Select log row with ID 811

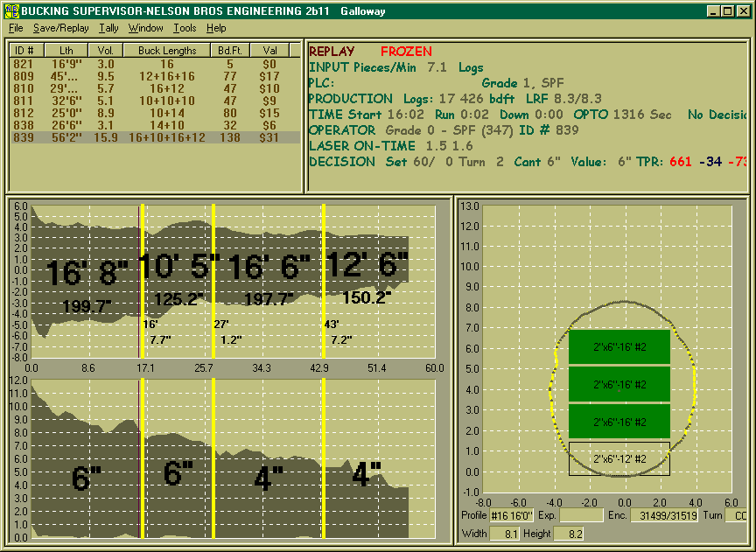(x=24, y=101)
